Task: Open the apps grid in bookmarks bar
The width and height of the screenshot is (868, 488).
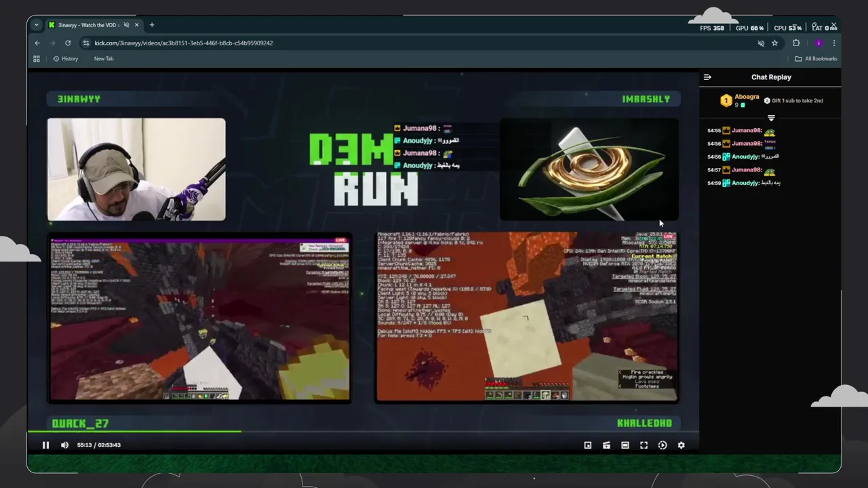Action: point(37,59)
